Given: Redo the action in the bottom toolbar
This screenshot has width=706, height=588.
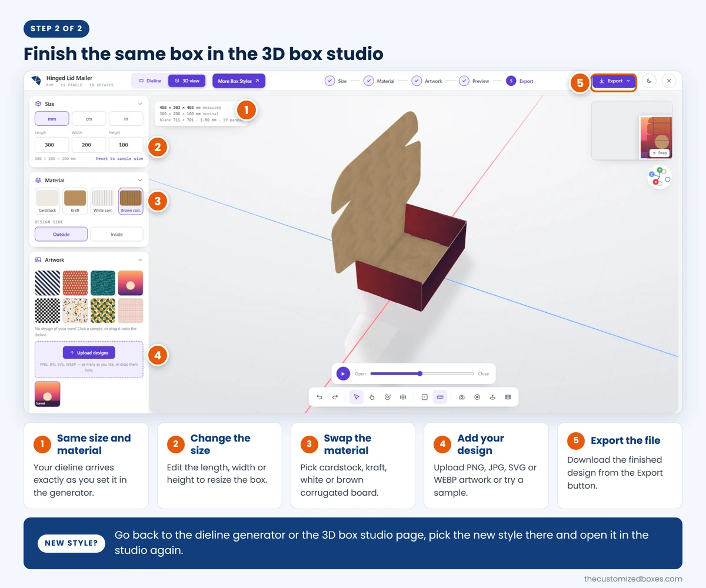Looking at the screenshot, I should pyautogui.click(x=335, y=397).
